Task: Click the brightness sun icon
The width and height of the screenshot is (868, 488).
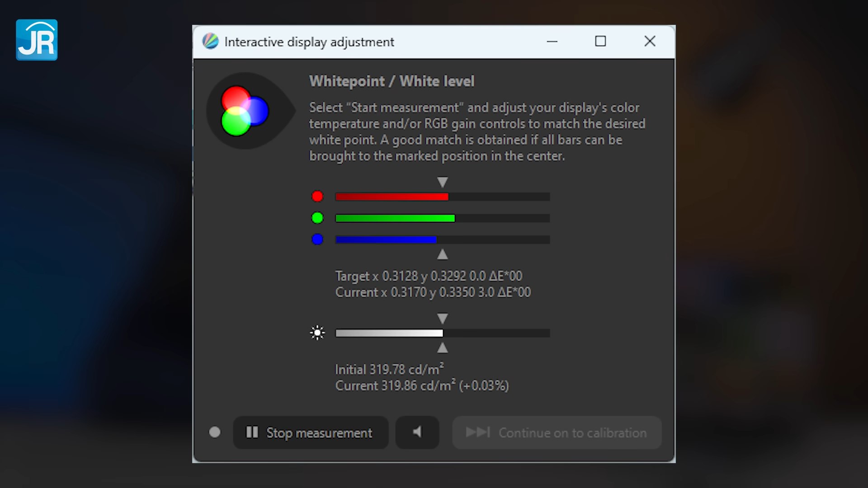Action: tap(317, 333)
